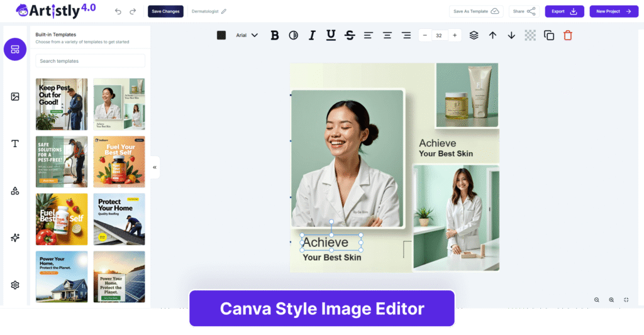
Task: Click the duplicate element icon
Action: [549, 35]
